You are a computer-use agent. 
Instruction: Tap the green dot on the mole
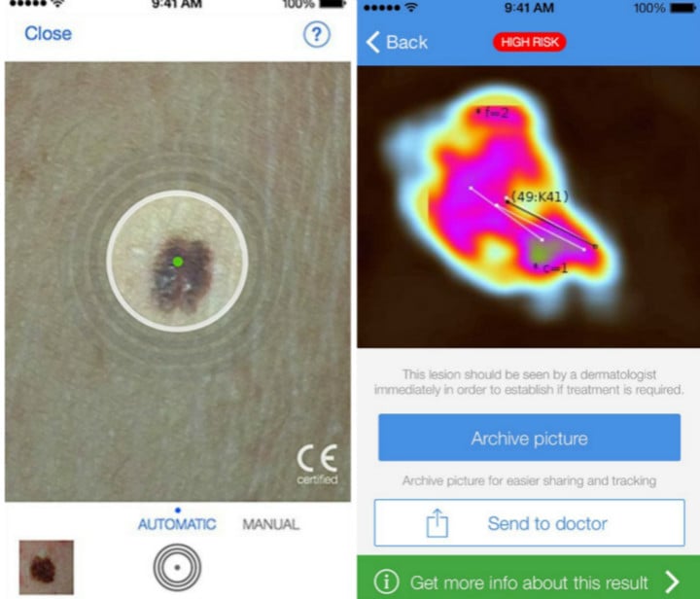[x=178, y=262]
